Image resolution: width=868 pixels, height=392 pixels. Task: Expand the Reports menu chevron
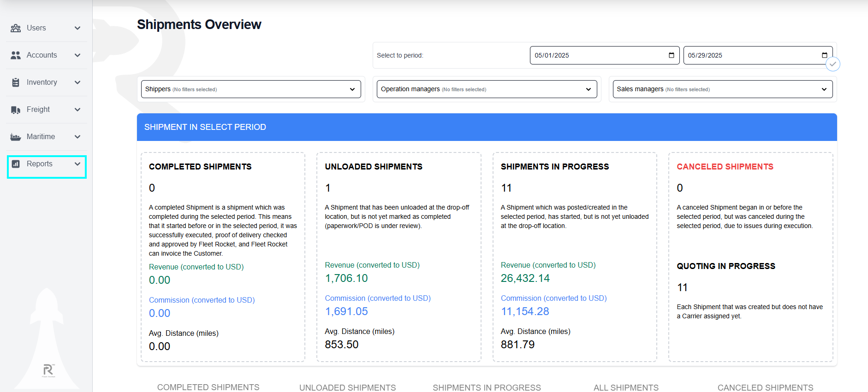click(x=77, y=164)
